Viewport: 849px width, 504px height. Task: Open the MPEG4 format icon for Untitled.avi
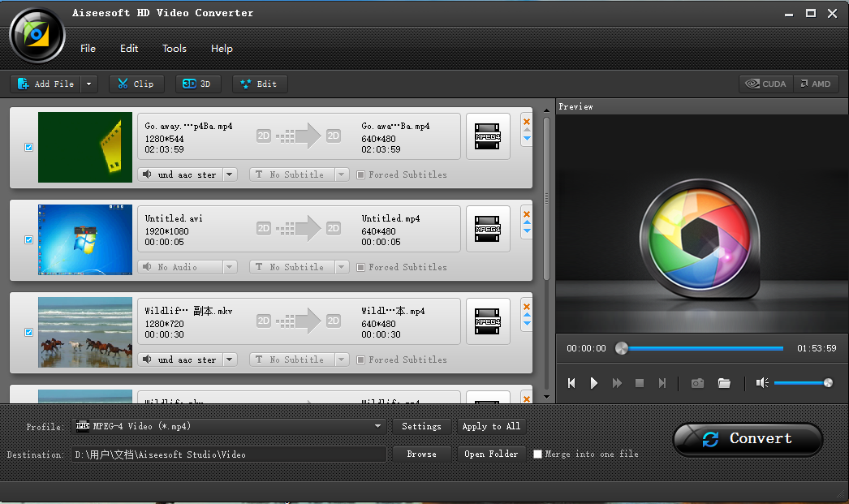487,229
